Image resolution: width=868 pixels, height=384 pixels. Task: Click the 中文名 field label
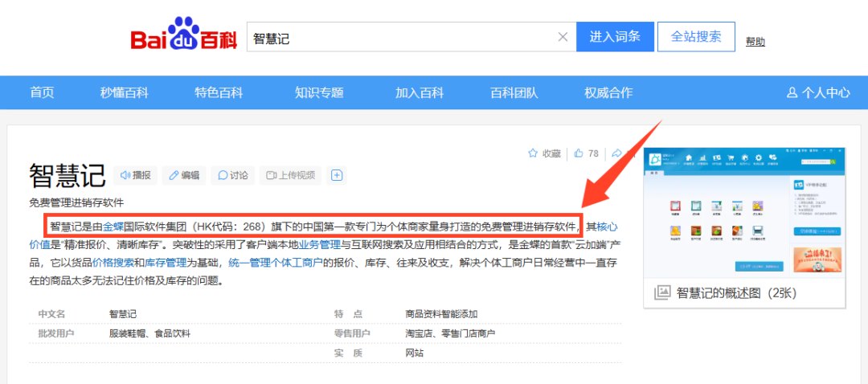[51, 314]
